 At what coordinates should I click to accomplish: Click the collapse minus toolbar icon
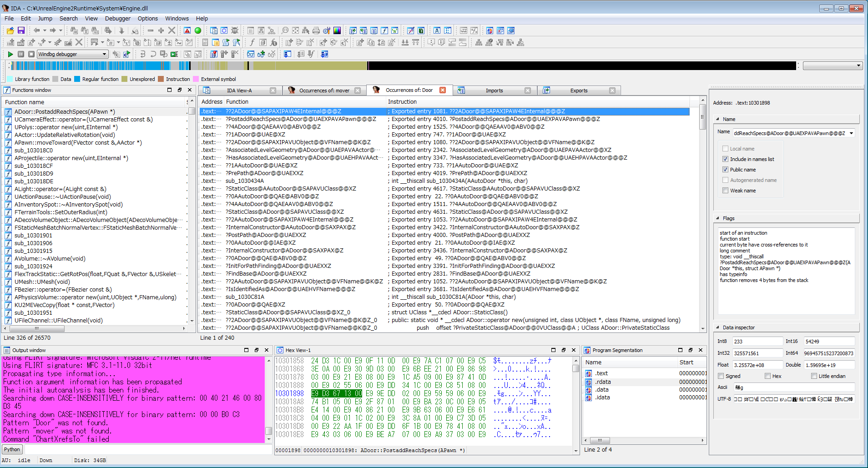(x=151, y=30)
